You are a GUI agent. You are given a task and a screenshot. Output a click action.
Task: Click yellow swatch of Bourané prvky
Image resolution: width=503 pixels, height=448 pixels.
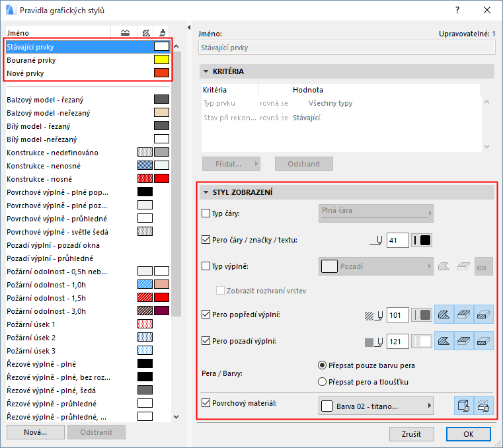point(161,59)
